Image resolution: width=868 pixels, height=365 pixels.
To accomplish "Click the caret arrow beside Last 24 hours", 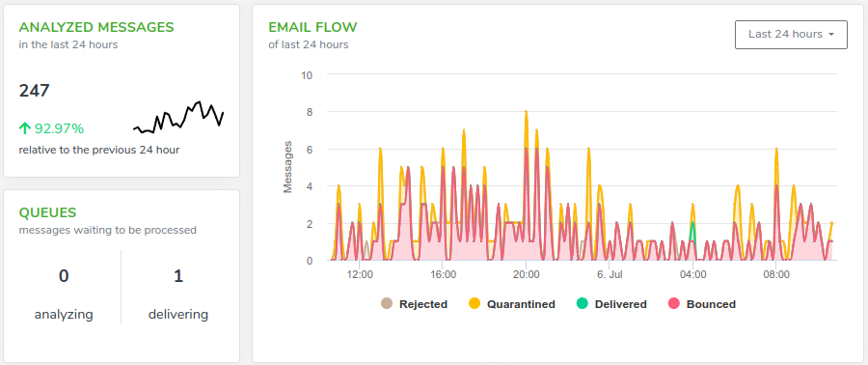I will coord(831,35).
